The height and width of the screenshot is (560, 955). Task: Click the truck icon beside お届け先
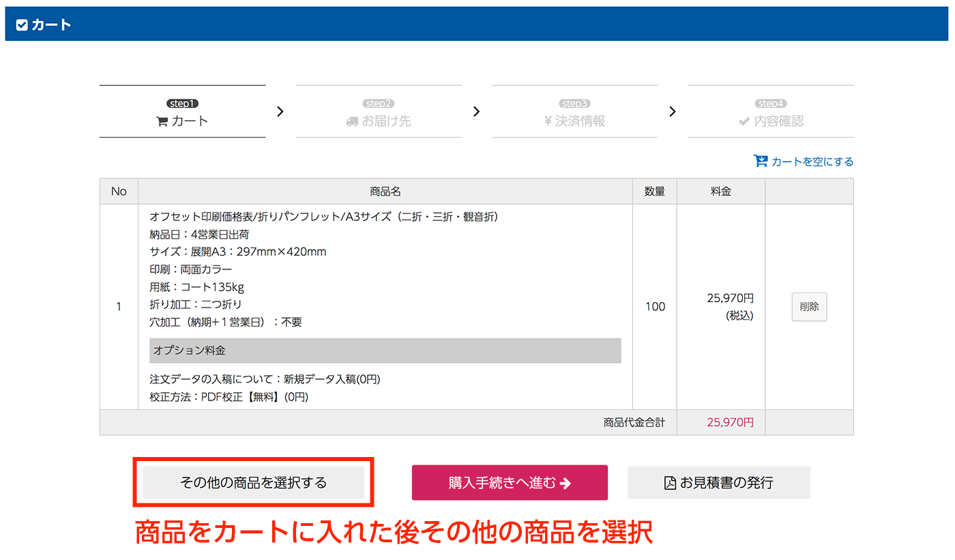coord(352,121)
